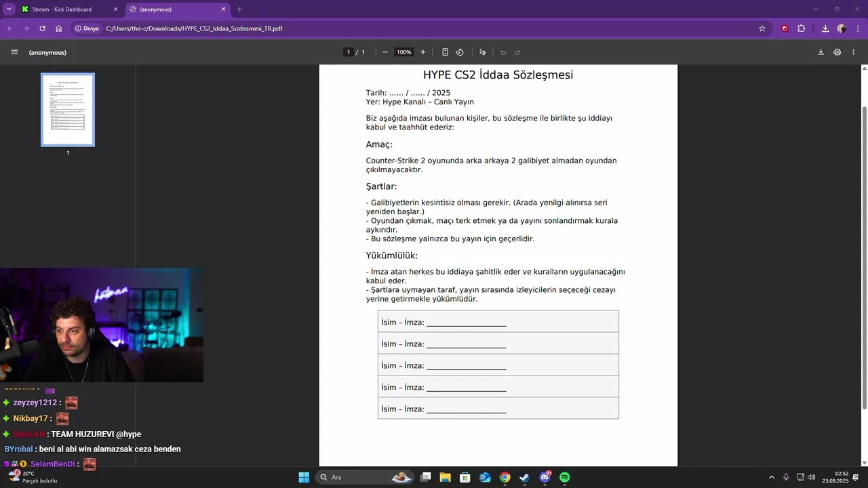Go back in browser history
Viewport: 868px width, 488px height.
(x=9, y=28)
